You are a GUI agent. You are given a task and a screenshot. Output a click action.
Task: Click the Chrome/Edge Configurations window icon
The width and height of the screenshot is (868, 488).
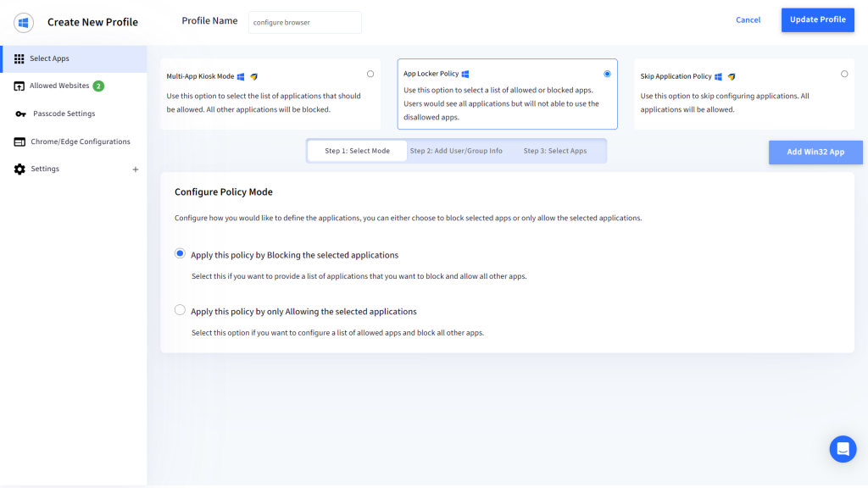click(x=19, y=141)
